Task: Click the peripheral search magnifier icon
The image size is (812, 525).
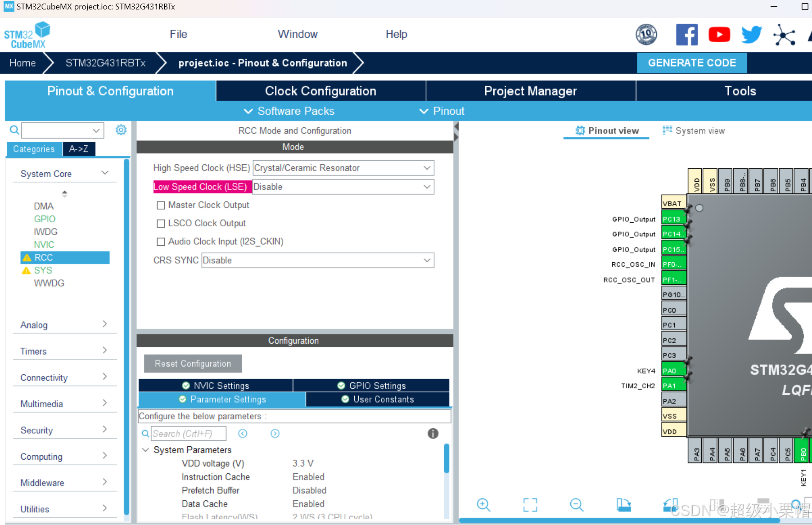Action: [x=14, y=130]
